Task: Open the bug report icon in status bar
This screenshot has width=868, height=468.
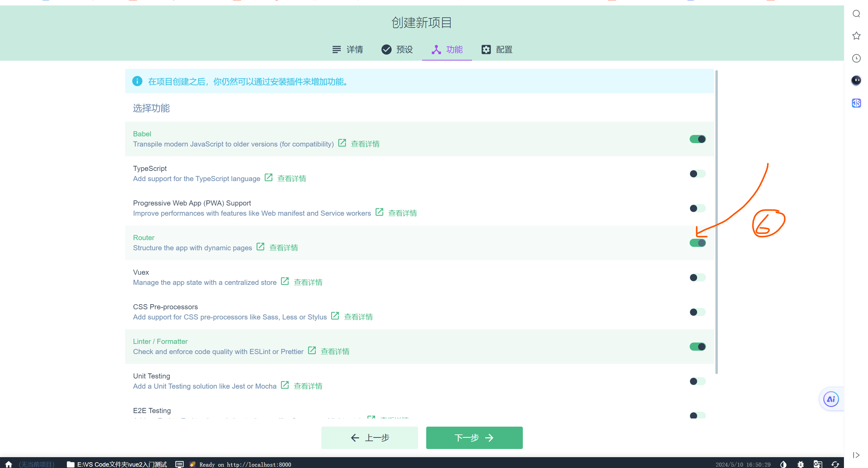Action: click(801, 464)
